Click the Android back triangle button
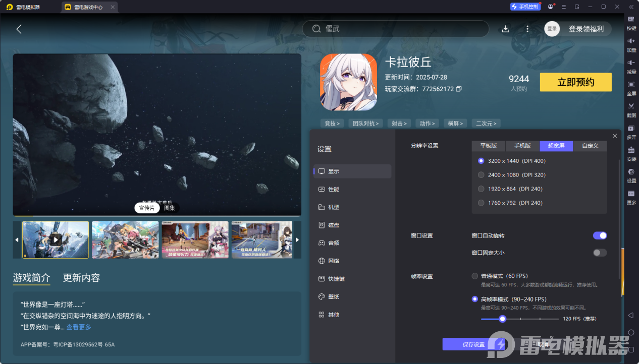Viewport: 639px width, 364px height. click(x=631, y=315)
